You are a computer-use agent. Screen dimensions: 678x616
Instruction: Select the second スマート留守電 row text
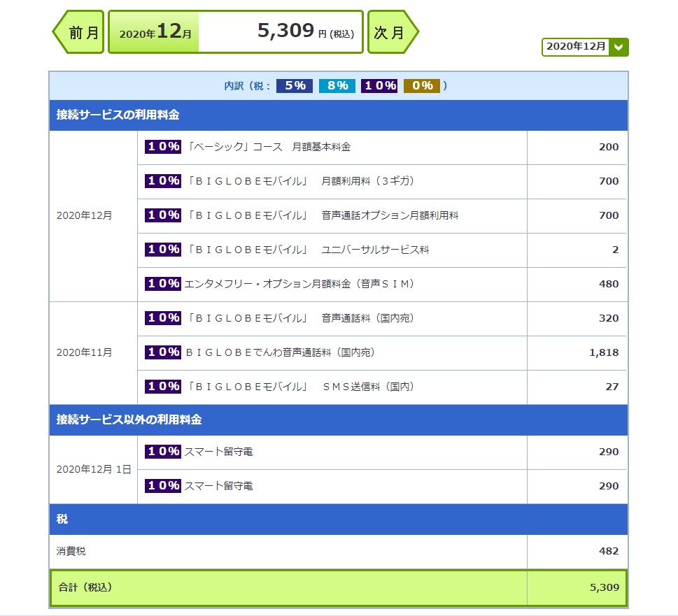coord(218,486)
